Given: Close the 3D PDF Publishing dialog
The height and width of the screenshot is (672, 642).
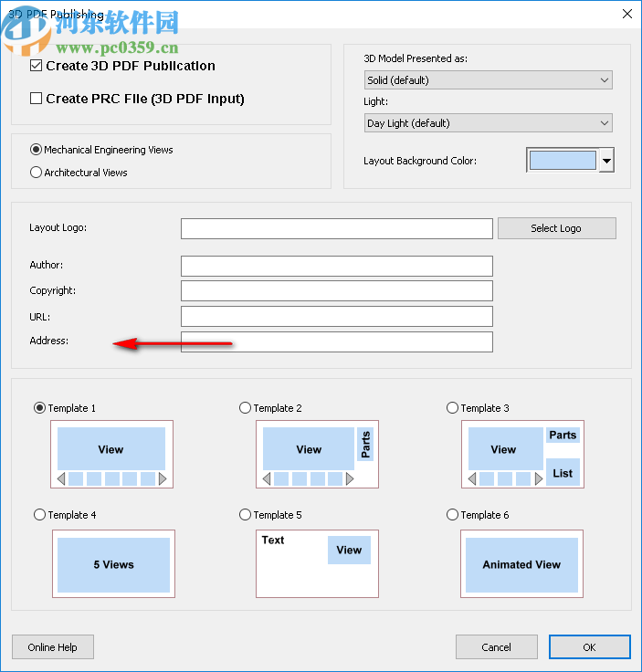Looking at the screenshot, I should (627, 14).
